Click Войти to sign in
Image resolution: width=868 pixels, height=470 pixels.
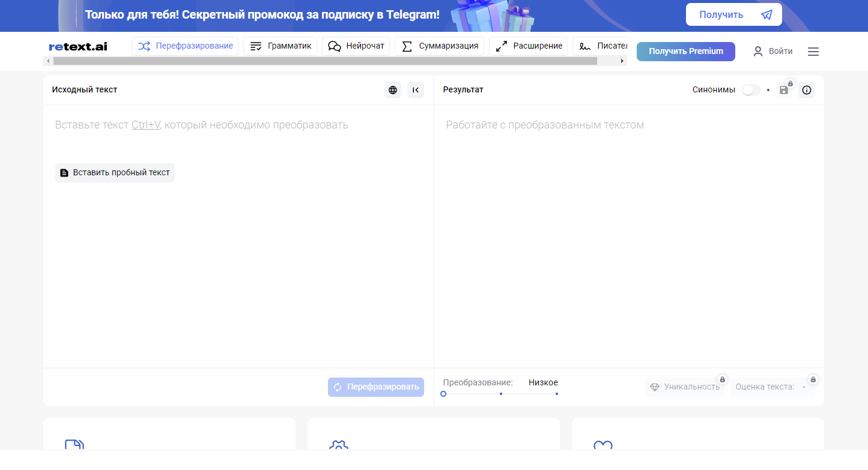(773, 52)
